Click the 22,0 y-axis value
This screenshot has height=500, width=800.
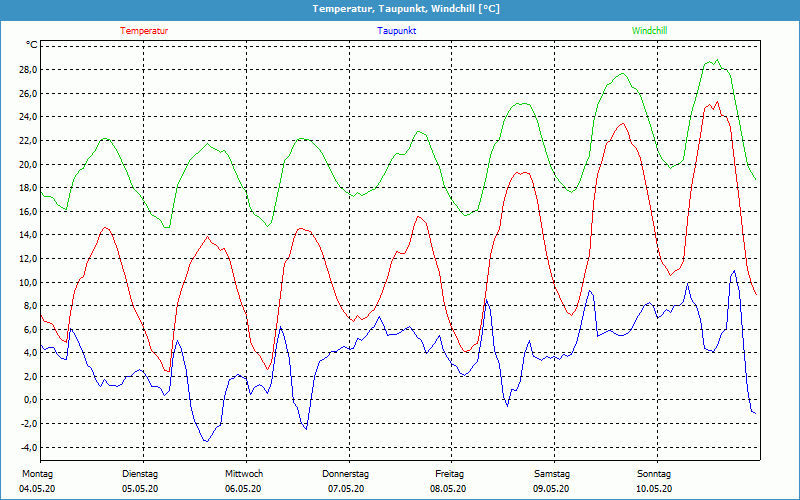(x=28, y=140)
